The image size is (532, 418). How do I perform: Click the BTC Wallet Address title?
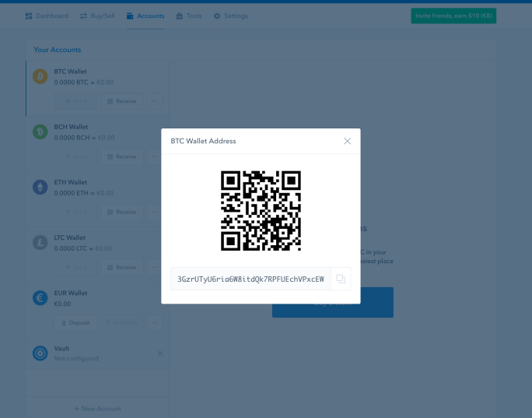tap(203, 141)
